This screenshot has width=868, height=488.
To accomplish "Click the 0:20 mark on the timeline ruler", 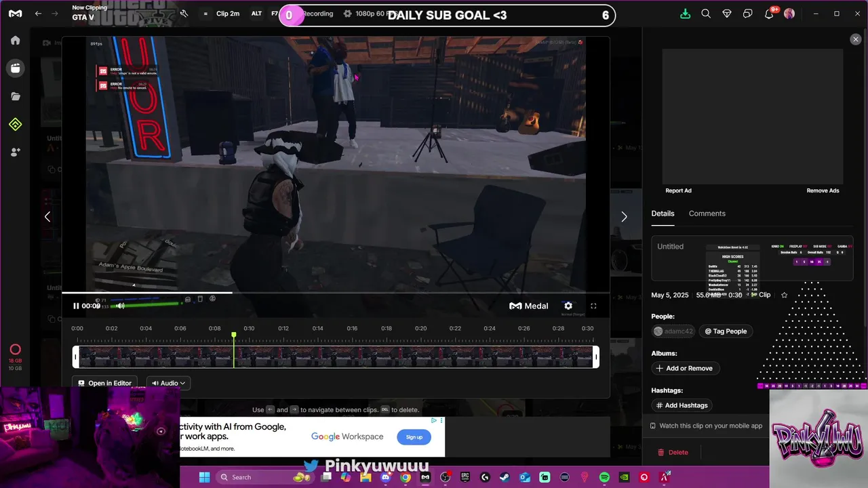I will pyautogui.click(x=420, y=328).
